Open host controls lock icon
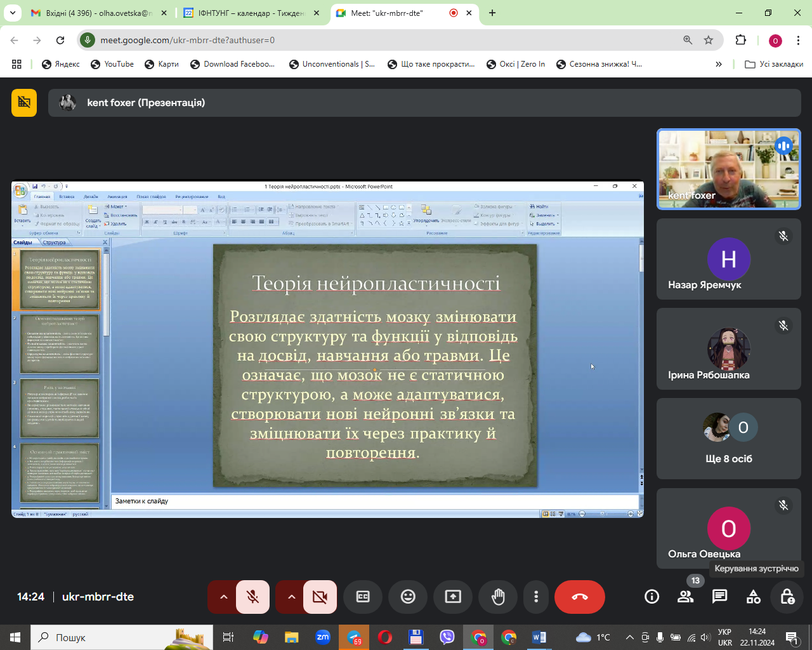The image size is (812, 650). point(787,597)
